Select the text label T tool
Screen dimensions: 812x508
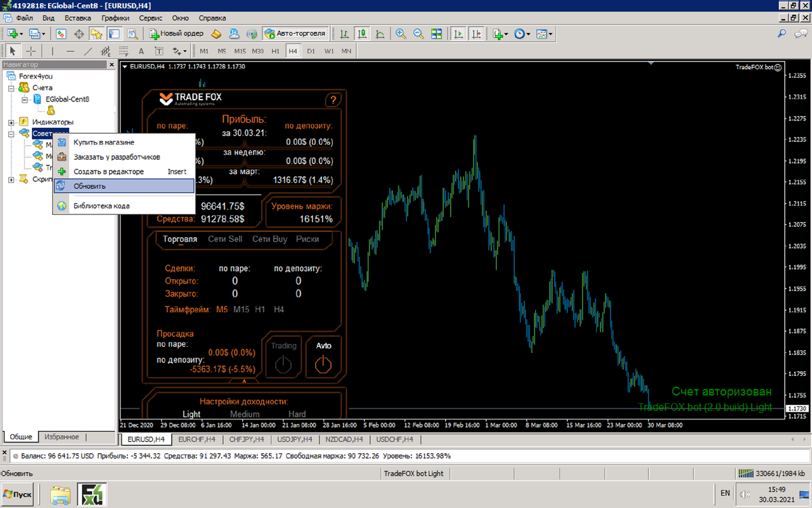click(x=159, y=51)
